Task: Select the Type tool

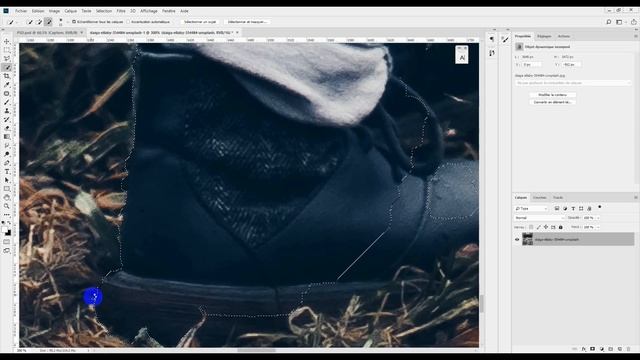Action: [x=7, y=171]
